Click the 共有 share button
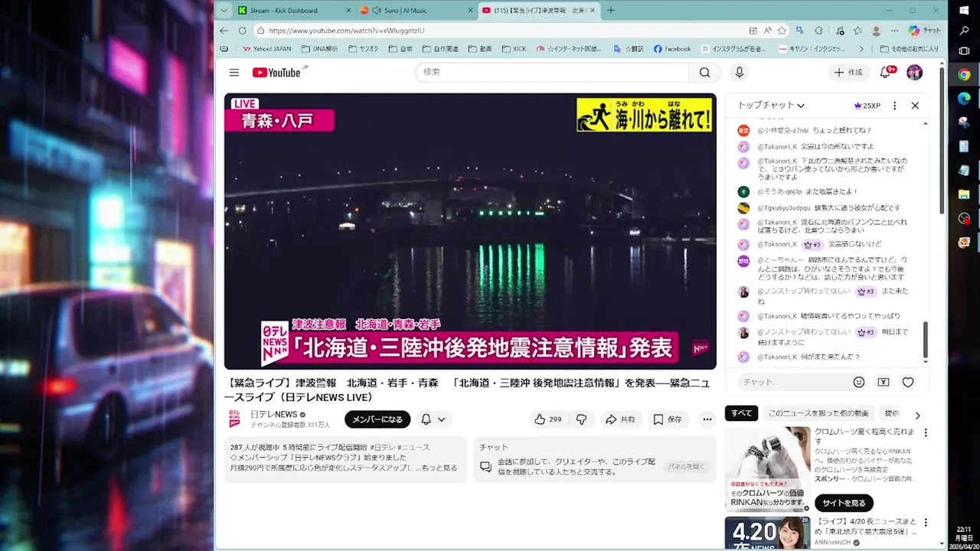 coord(620,419)
